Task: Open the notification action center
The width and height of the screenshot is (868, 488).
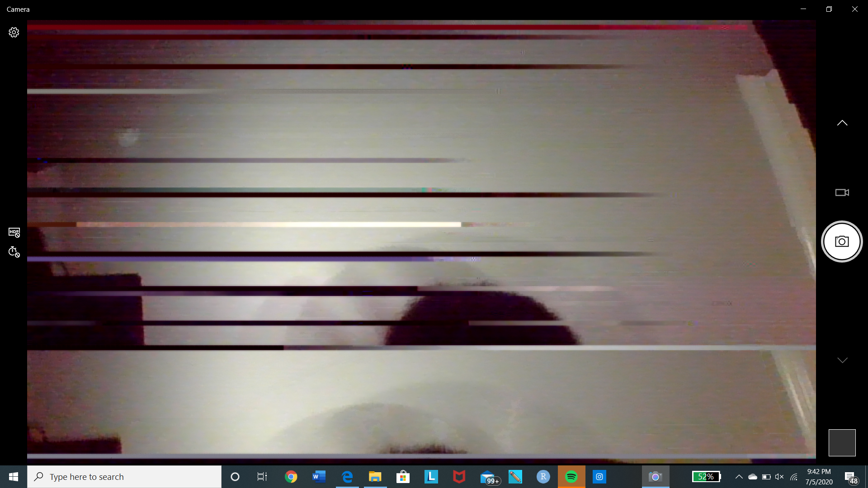Action: (x=851, y=477)
